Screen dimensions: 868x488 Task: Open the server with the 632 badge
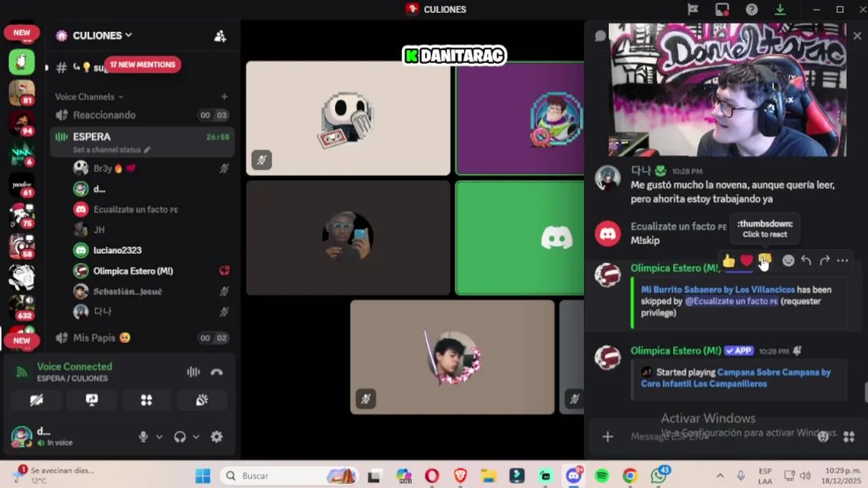click(x=22, y=306)
